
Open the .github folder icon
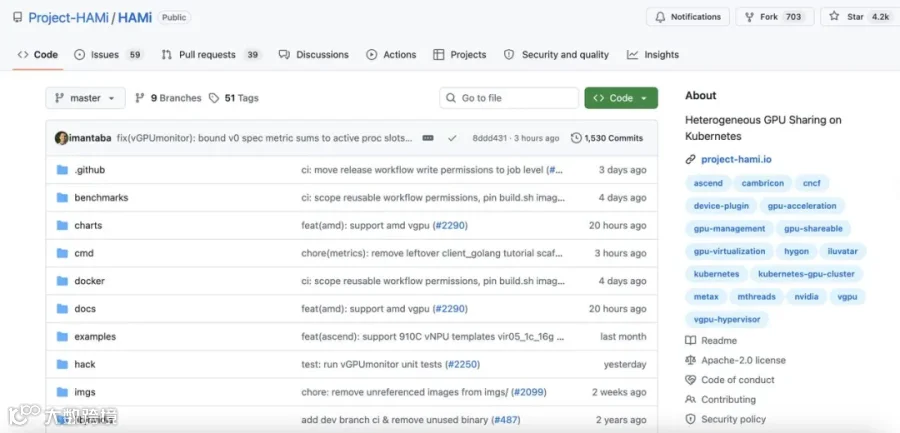(62, 170)
